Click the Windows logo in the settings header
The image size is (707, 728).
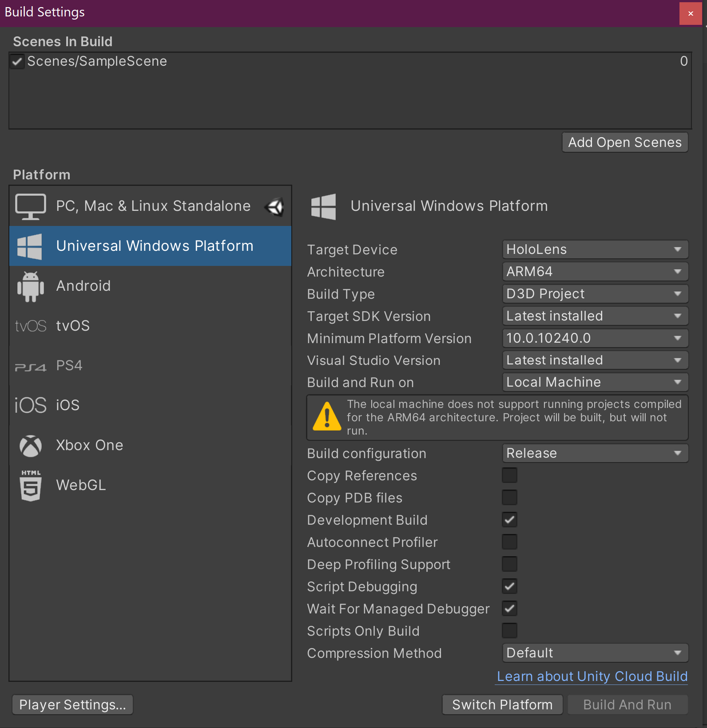[323, 207]
